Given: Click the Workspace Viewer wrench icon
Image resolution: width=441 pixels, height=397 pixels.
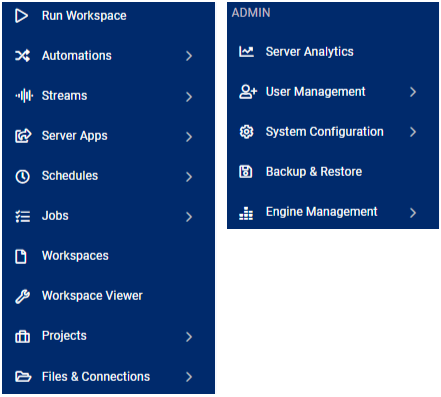Looking at the screenshot, I should (22, 296).
